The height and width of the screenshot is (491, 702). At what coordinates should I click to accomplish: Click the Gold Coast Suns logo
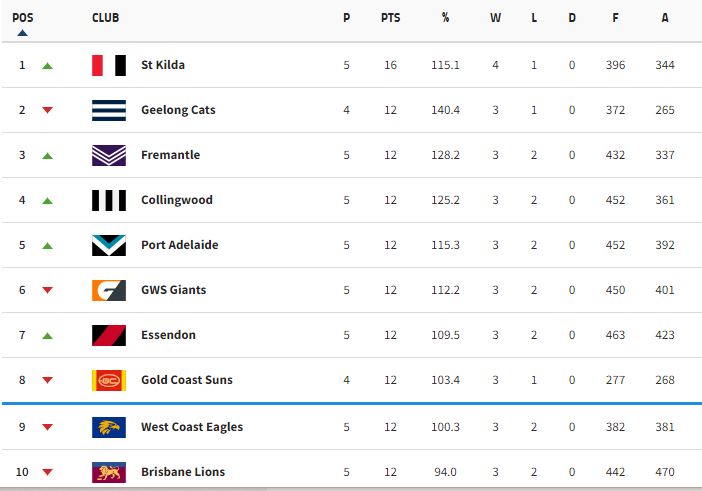pos(108,380)
